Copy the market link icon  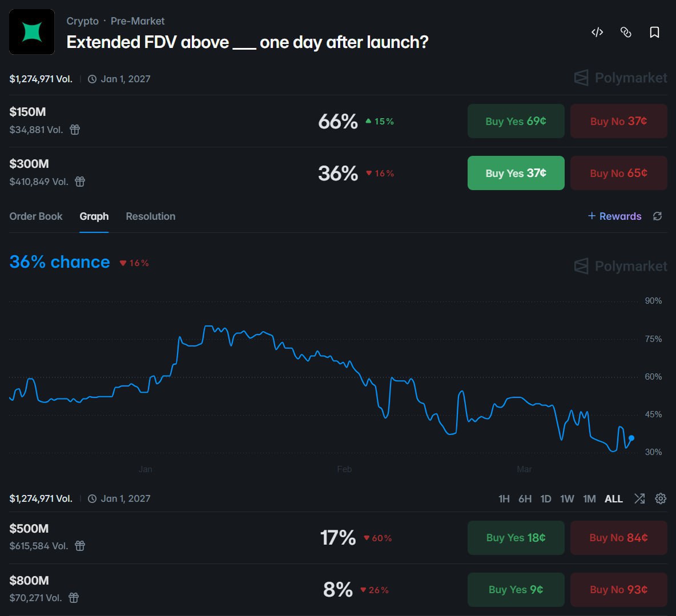coord(626,32)
